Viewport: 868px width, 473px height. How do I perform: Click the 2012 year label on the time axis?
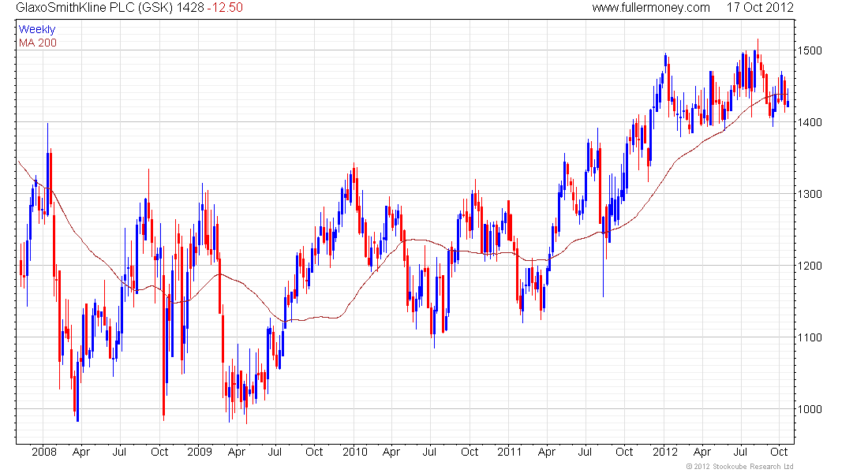coord(665,452)
